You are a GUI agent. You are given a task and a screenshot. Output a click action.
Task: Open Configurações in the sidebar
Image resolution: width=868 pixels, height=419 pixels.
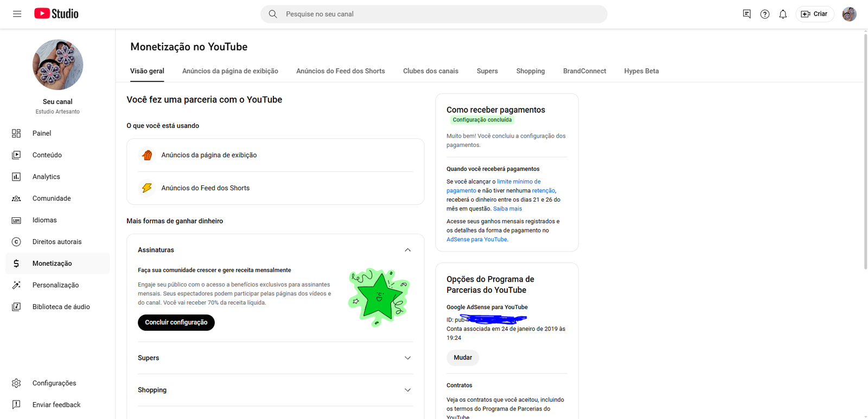point(58,383)
